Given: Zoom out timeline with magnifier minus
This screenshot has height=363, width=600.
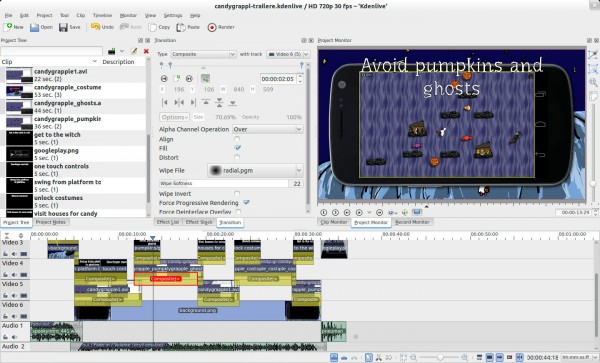Looking at the screenshot, I should (x=414, y=358).
